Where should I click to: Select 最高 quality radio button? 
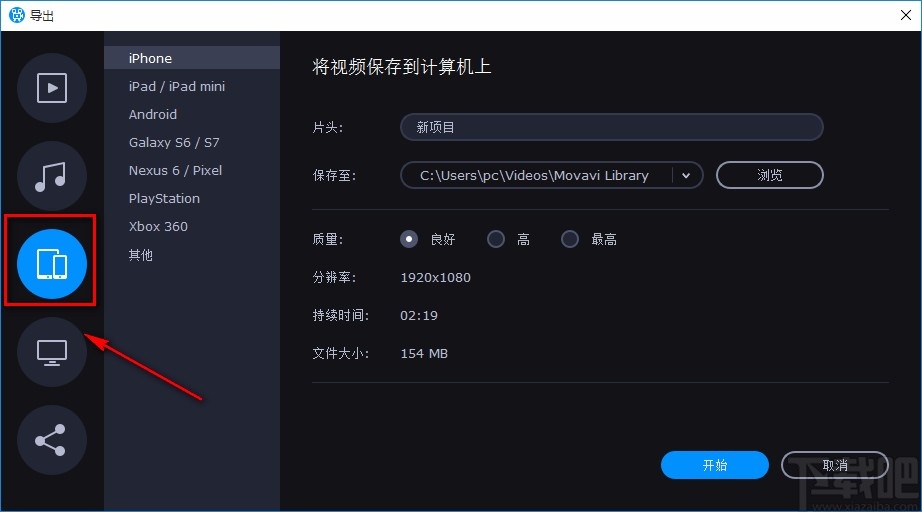coord(570,239)
